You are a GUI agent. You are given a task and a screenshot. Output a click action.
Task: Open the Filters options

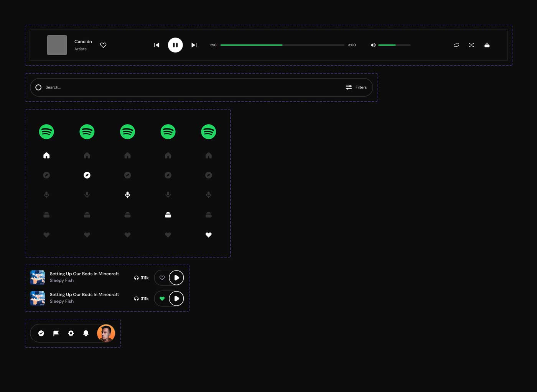click(356, 87)
